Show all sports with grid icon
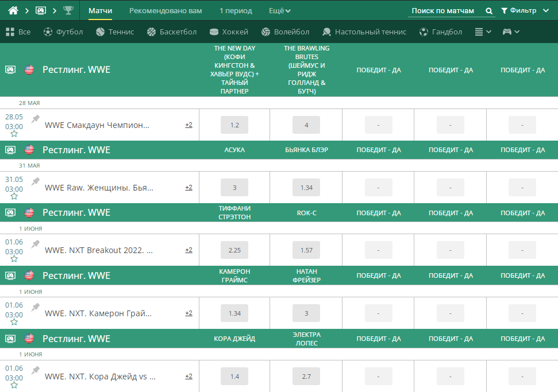558x392 pixels. pos(18,32)
